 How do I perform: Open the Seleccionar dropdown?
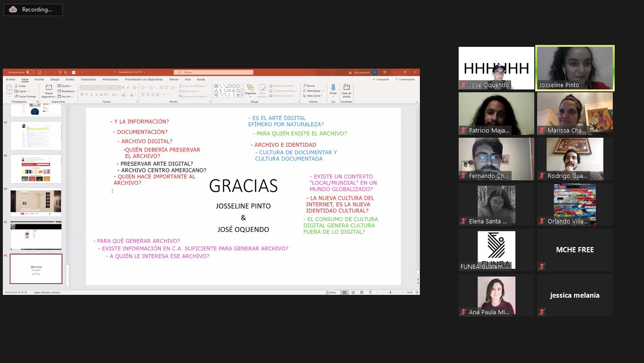pyautogui.click(x=313, y=96)
